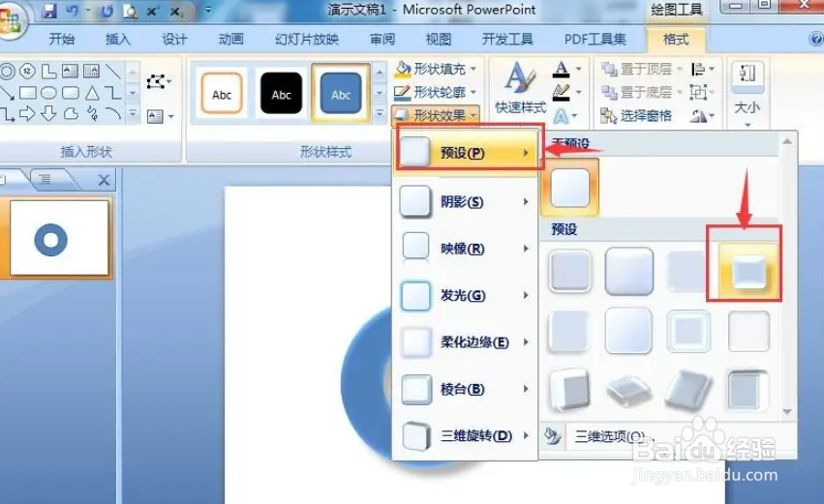824x504 pixels.
Task: Open the 选择窗格 pane
Action: (636, 115)
